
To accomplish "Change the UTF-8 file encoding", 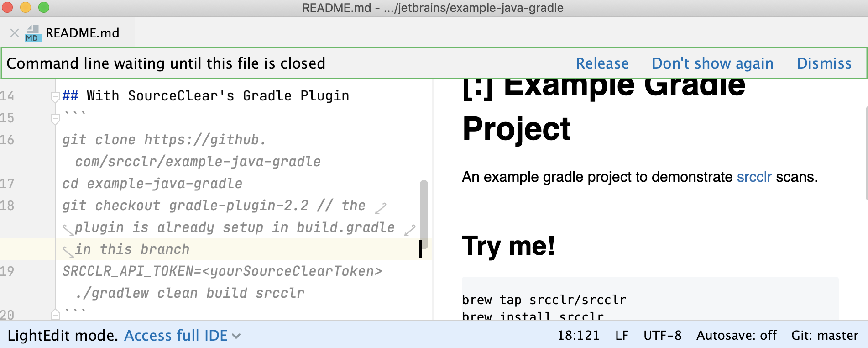I will 662,336.
